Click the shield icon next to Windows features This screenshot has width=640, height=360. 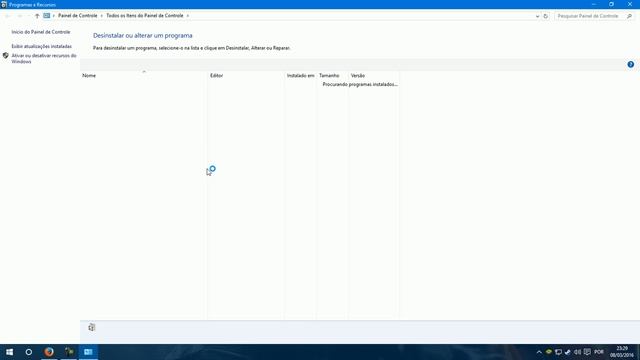click(6, 56)
